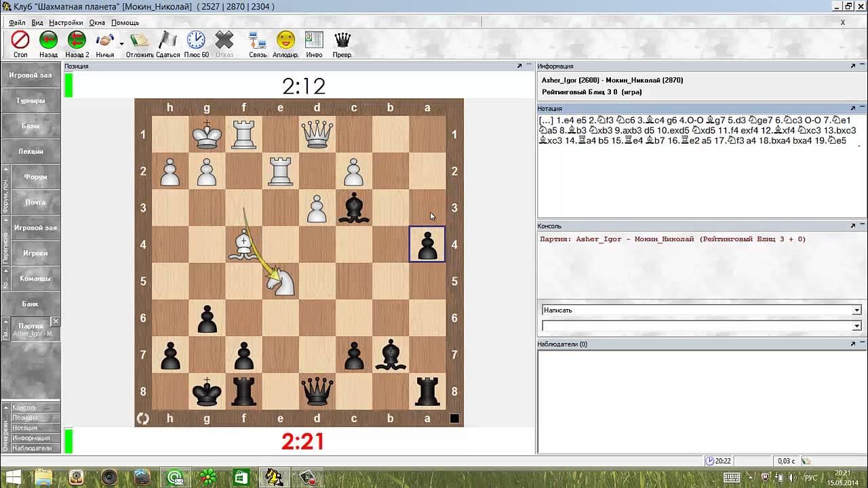Viewport: 868px width, 488px height.
Task: Click the Аплодир. smiley icon
Action: 285,41
